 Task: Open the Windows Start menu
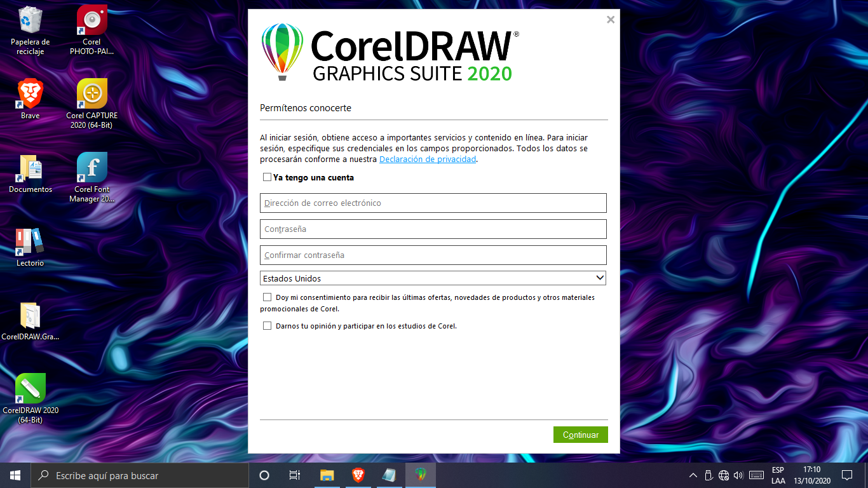15,475
